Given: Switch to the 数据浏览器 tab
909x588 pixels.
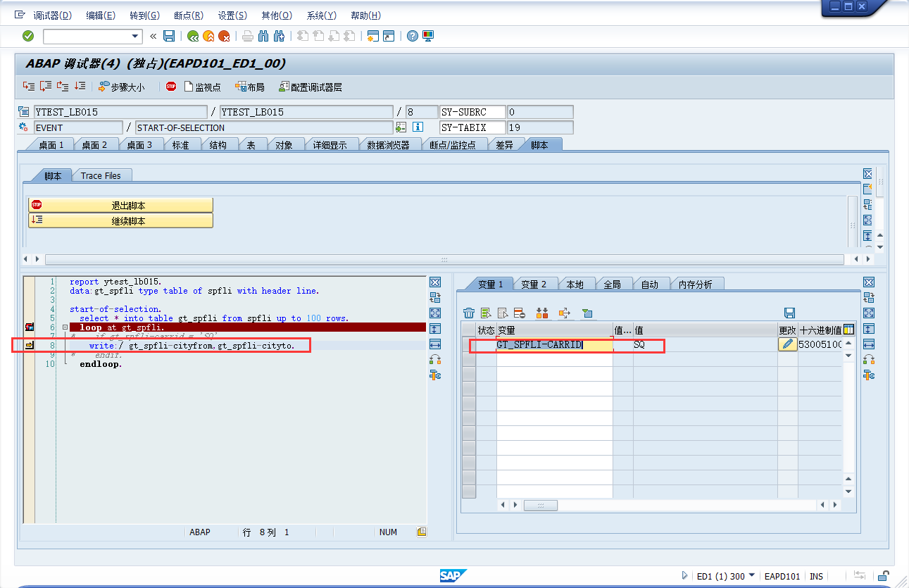Looking at the screenshot, I should (388, 145).
